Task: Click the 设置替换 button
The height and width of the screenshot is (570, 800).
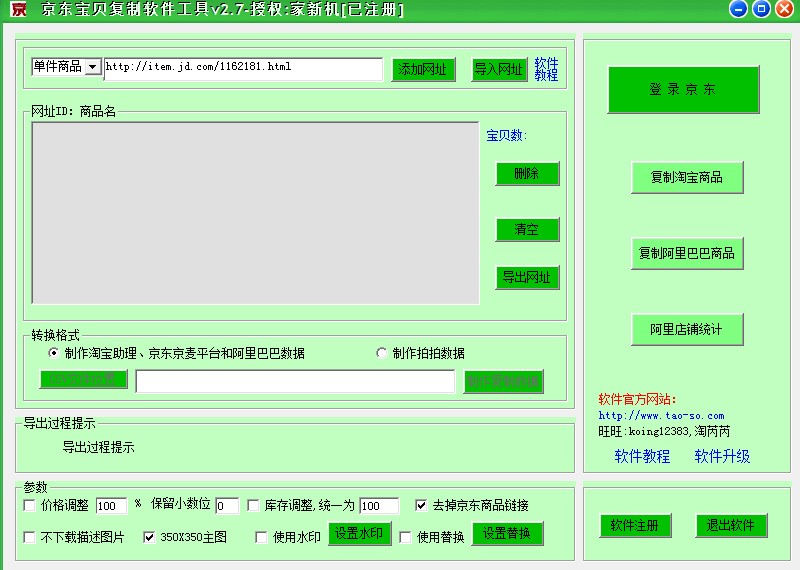Action: pyautogui.click(x=507, y=534)
